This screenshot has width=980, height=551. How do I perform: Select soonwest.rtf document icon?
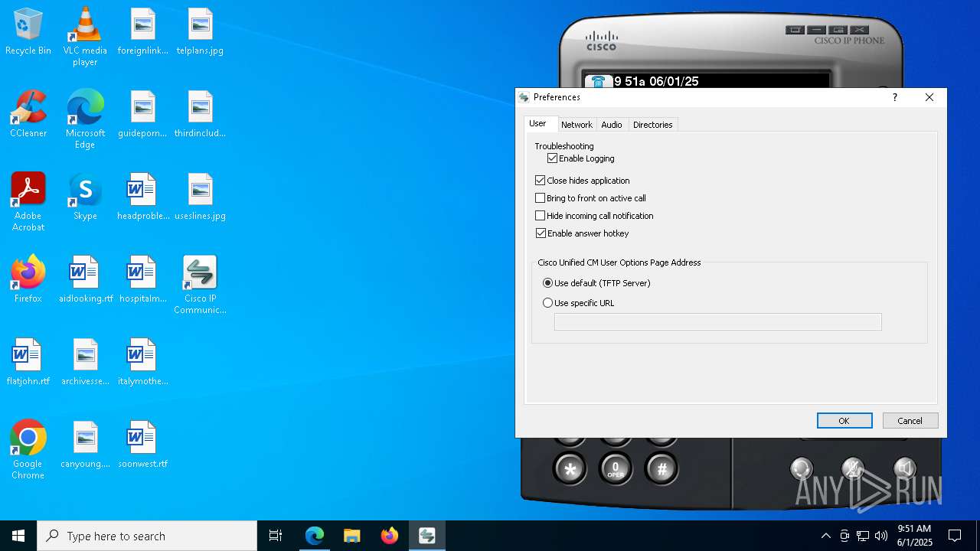click(142, 445)
